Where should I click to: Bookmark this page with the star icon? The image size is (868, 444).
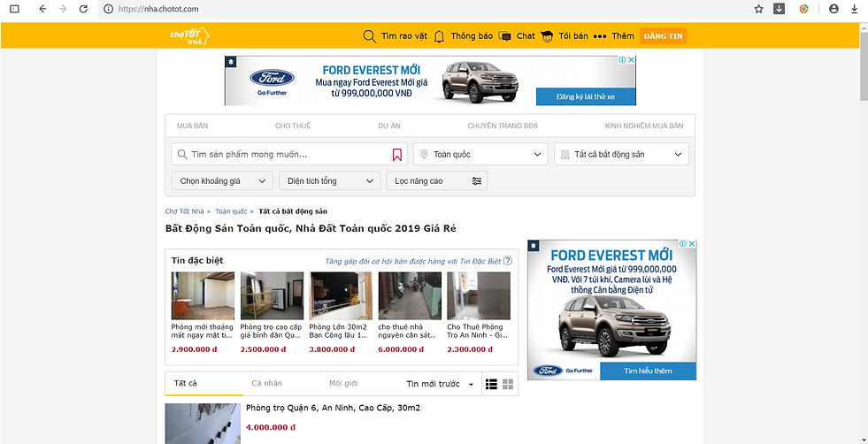click(758, 9)
